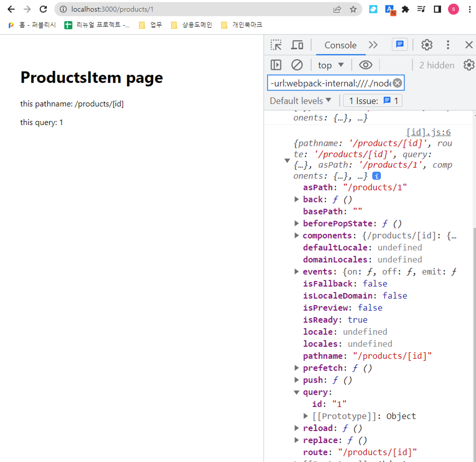This screenshot has height=462, width=476.
Task: Open the [id].js:6 source link
Action: [x=428, y=132]
